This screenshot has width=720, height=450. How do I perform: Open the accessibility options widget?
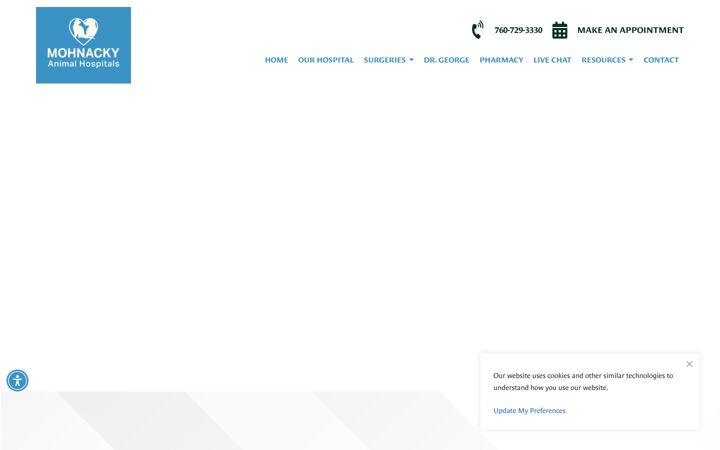(17, 381)
